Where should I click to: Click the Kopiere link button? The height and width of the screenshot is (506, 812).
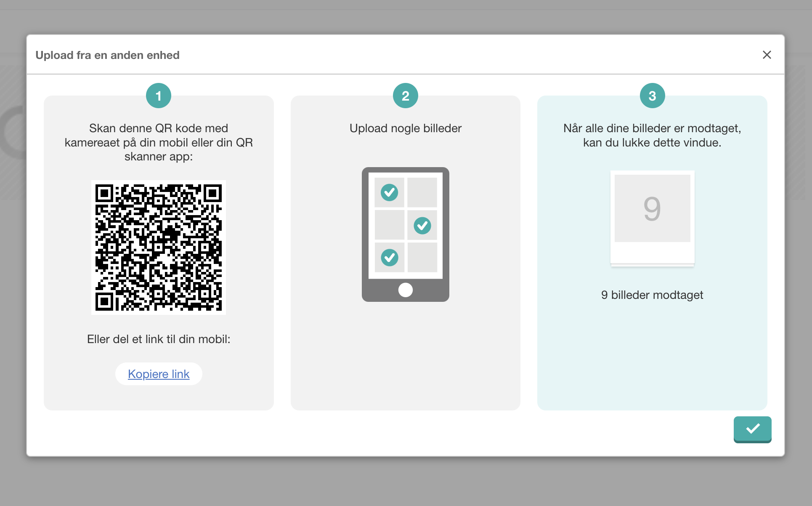coord(159,374)
